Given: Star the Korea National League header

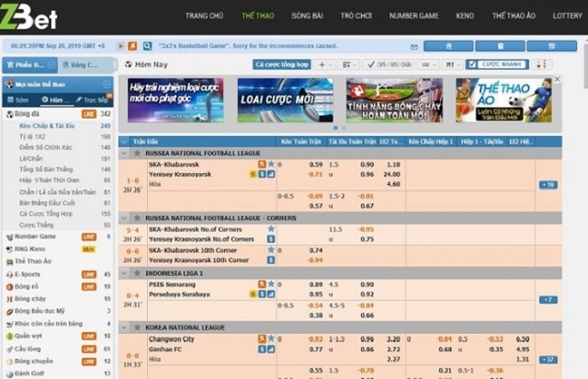Looking at the screenshot, I should point(137,327).
